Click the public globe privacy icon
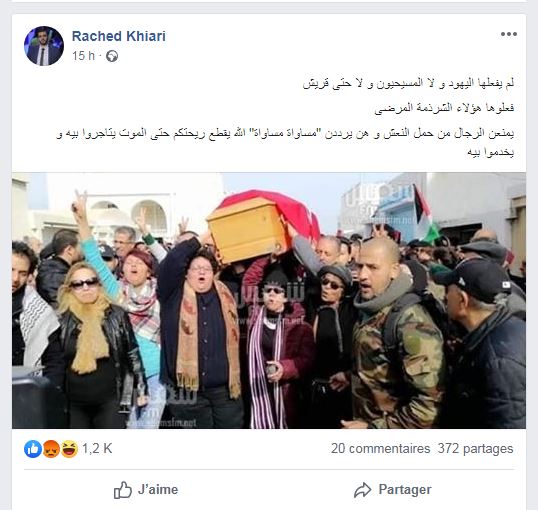This screenshot has width=538, height=510. (112, 56)
